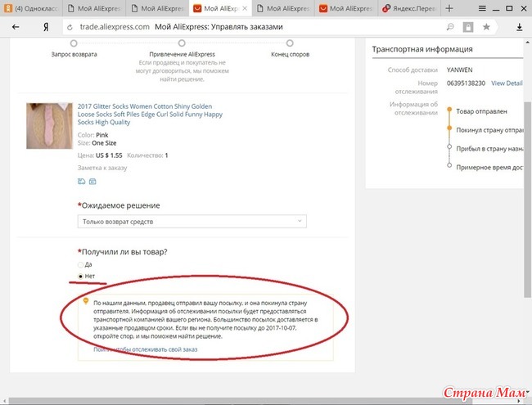532x405 pixels.
Task: Select 'Нет' for item received
Action: 80,277
